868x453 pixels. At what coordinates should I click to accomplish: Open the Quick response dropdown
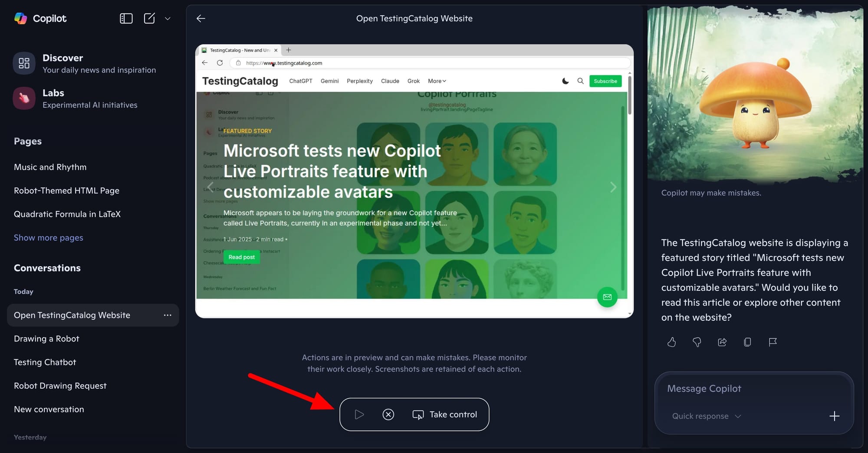tap(706, 416)
